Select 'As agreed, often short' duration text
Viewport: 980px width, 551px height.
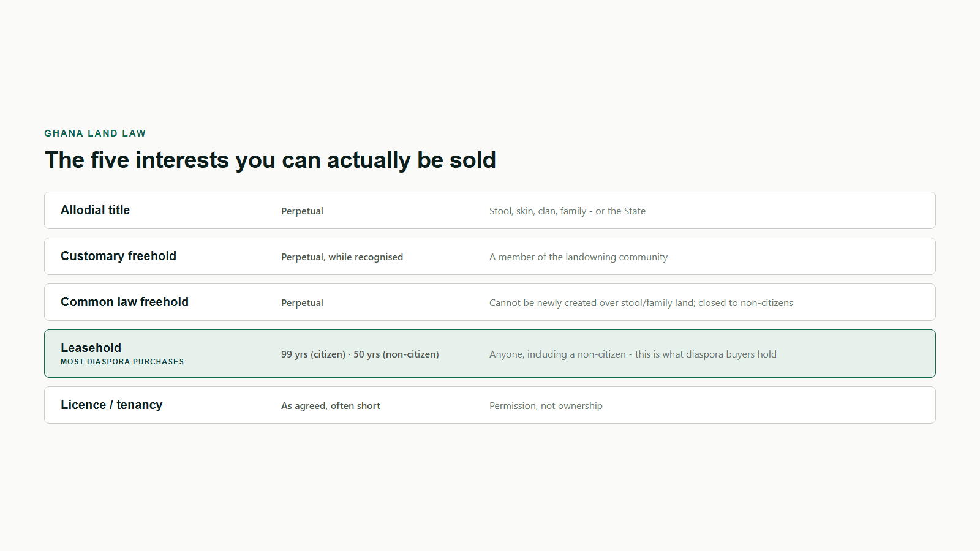(331, 406)
